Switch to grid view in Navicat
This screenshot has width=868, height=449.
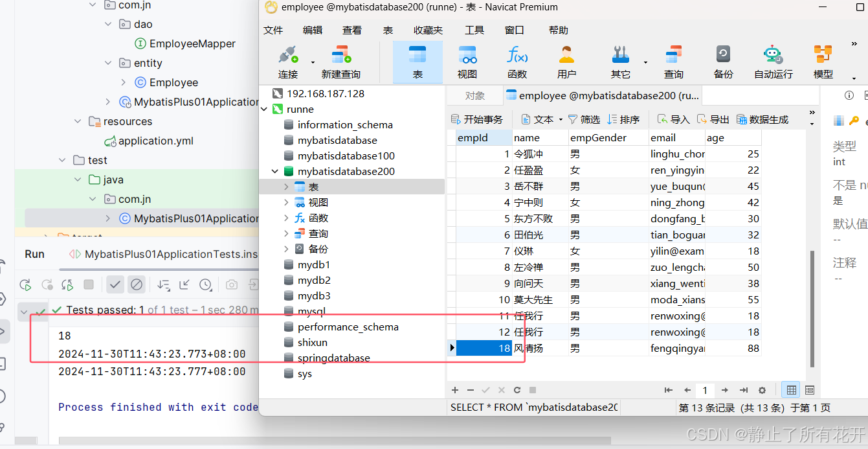pyautogui.click(x=791, y=390)
